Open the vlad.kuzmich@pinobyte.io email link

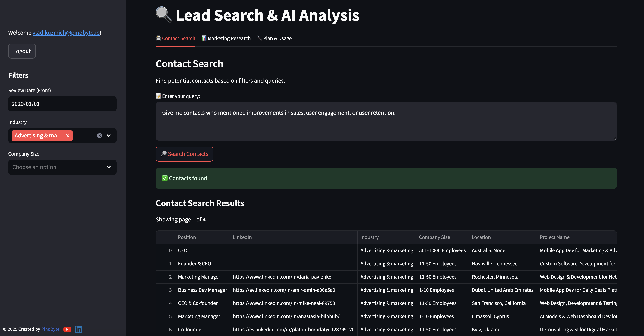tap(66, 33)
